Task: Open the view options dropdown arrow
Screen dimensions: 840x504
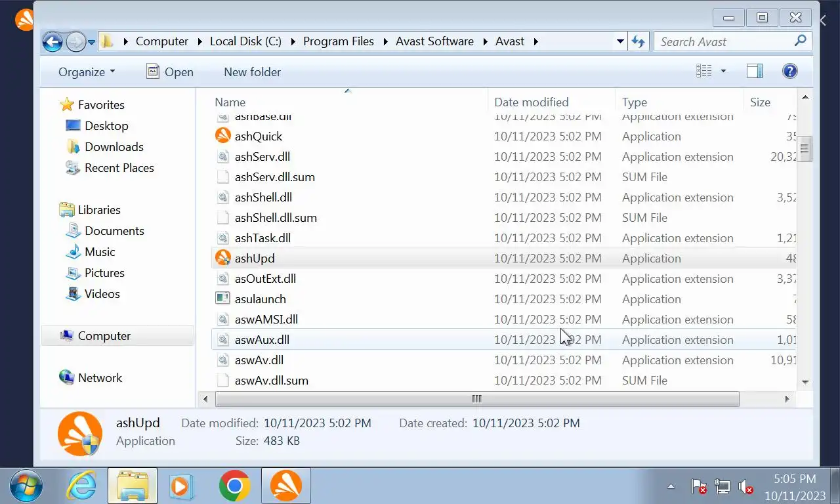Action: point(723,71)
